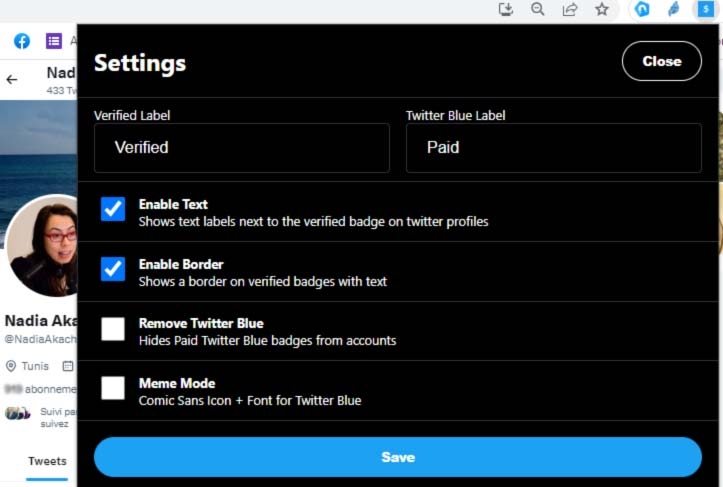This screenshot has width=723, height=487.
Task: Uncheck the Enable Border checkbox
Action: click(x=113, y=269)
